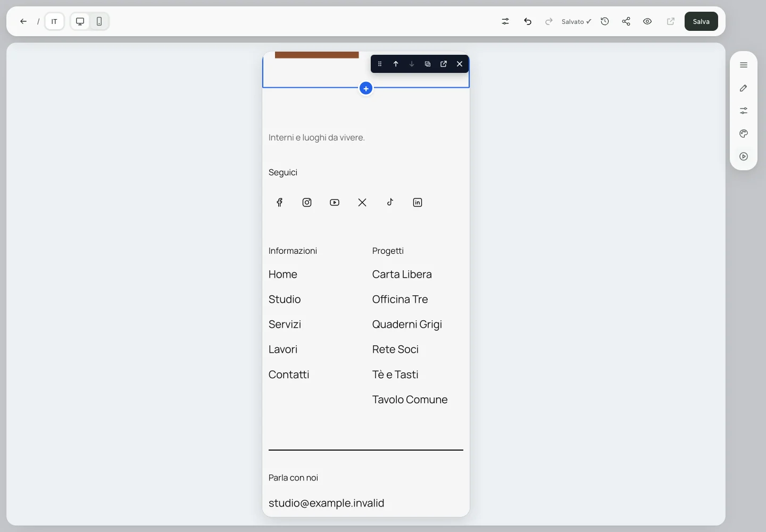Click the X (Twitter) social icon

pyautogui.click(x=362, y=202)
